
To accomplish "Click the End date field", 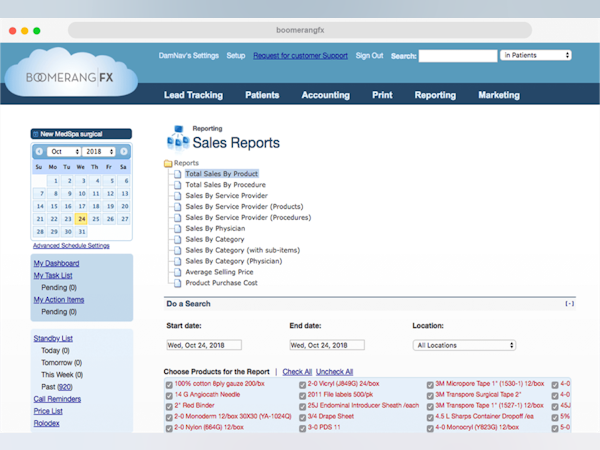I will [x=327, y=345].
